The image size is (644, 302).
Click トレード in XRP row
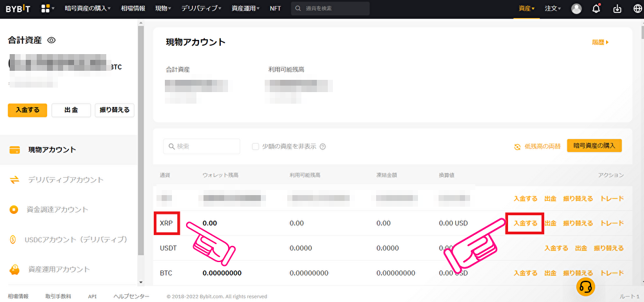(612, 223)
